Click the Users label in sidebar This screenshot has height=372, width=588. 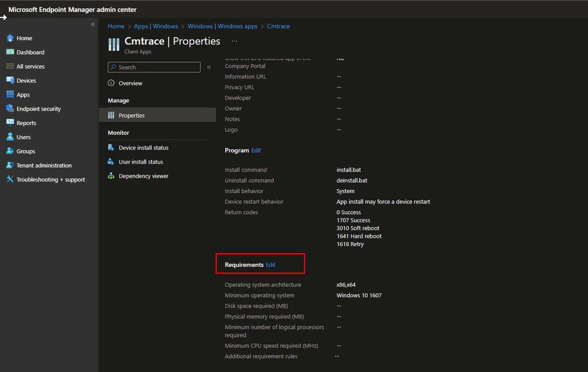(x=24, y=137)
